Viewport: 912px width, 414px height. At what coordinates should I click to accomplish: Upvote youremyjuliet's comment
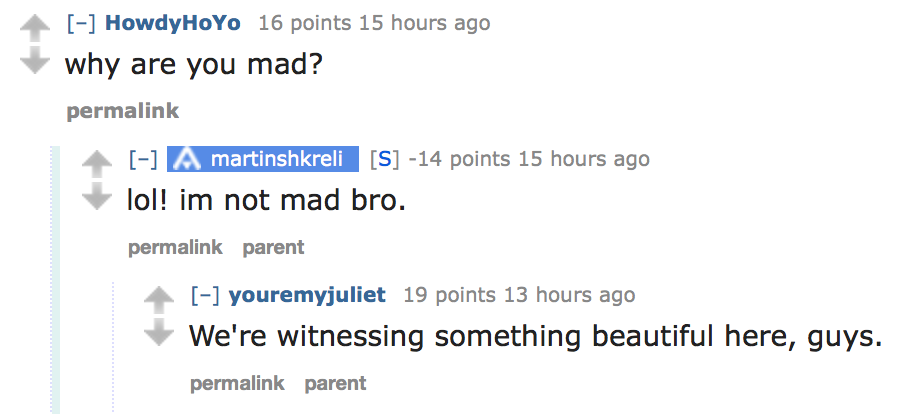(x=159, y=298)
